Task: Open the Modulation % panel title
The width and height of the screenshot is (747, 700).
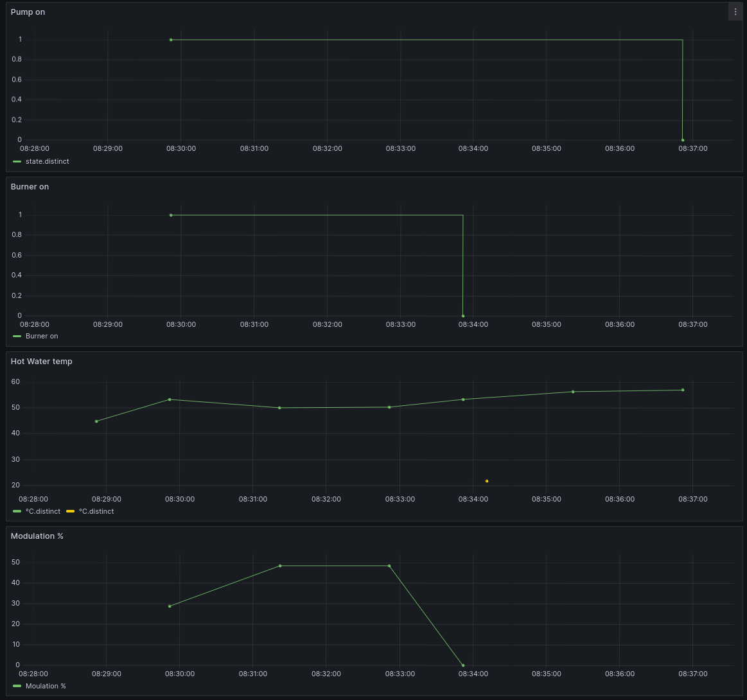Action: tap(37, 536)
